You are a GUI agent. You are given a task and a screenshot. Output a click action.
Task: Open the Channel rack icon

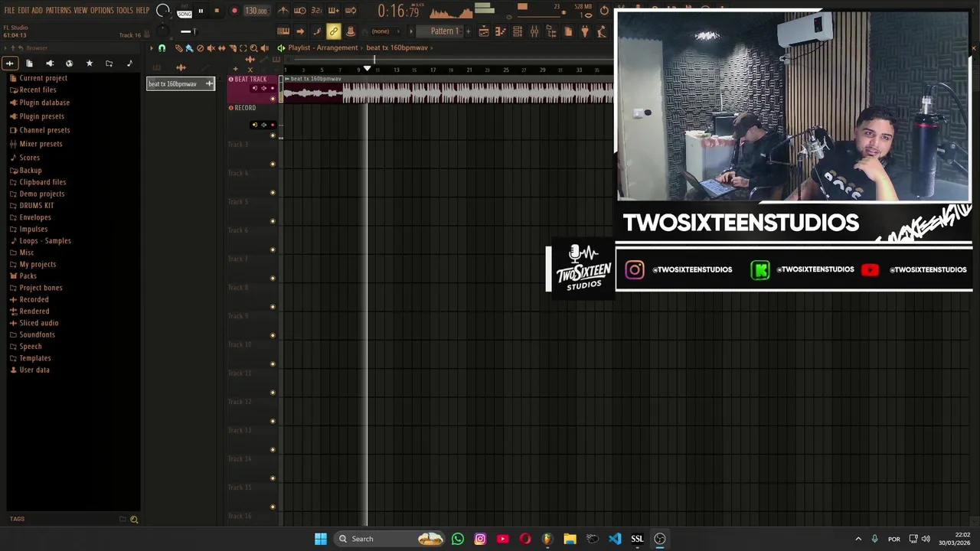[518, 31]
